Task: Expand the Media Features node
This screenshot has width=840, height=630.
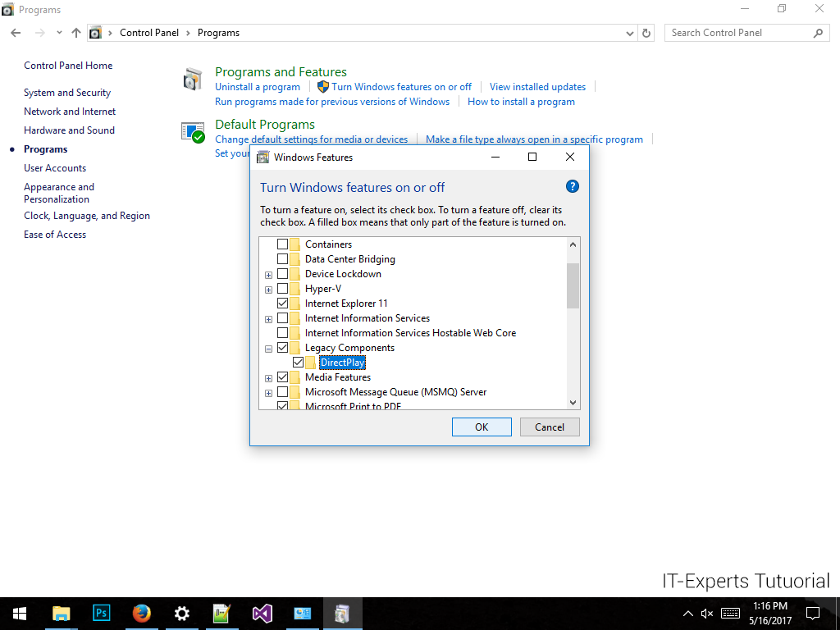Action: click(268, 378)
